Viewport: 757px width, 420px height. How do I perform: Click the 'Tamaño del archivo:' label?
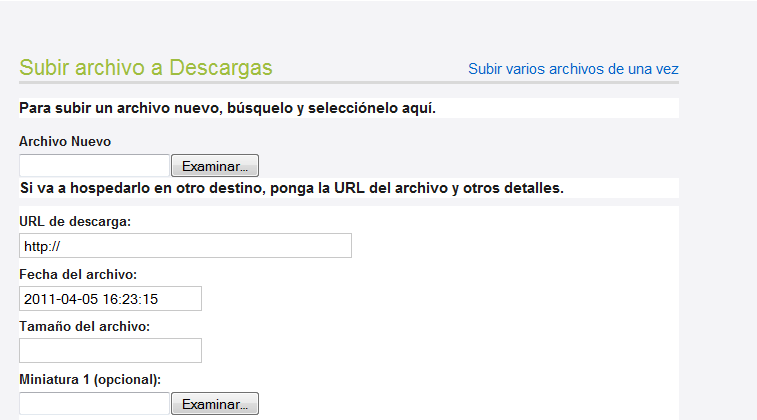84,327
